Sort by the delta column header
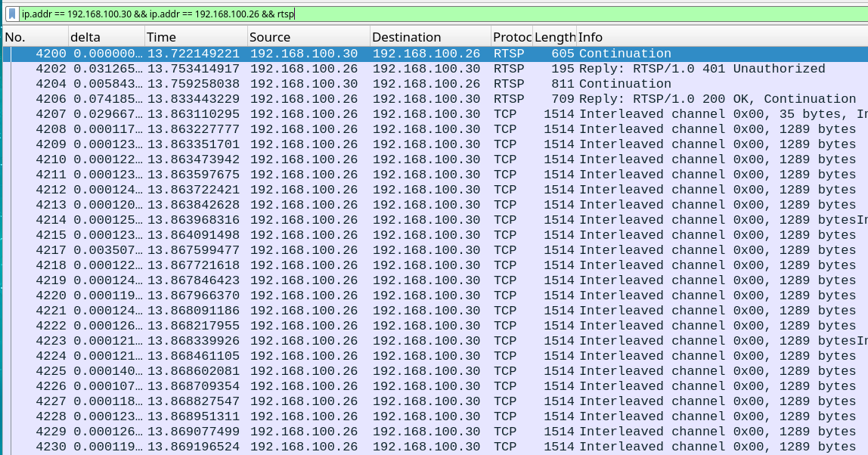Viewport: 868px width, 455px height. [104, 37]
